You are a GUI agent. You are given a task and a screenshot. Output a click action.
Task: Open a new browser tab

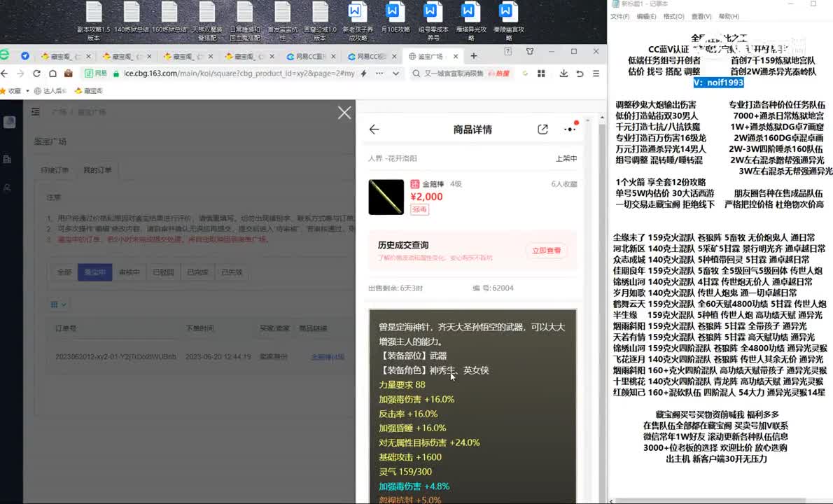(x=474, y=56)
